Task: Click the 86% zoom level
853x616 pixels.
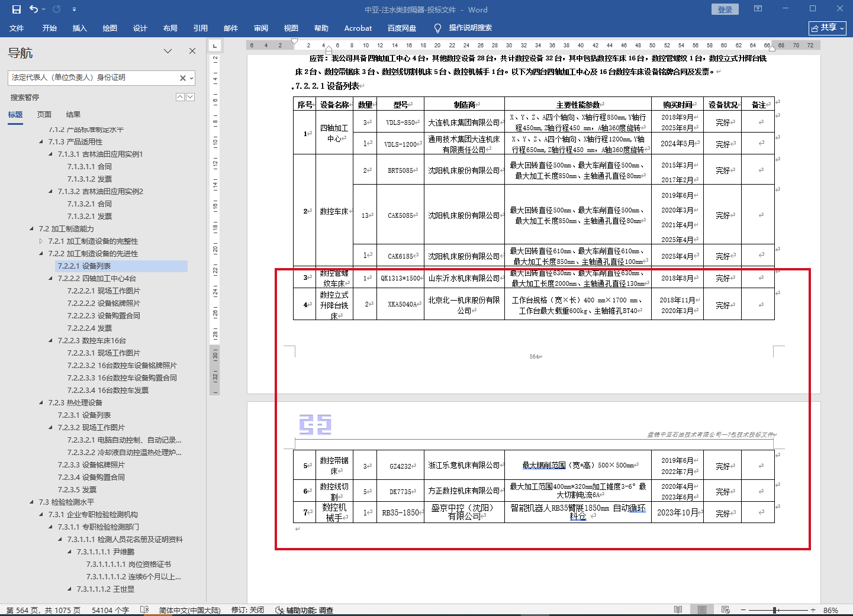Action: pos(831,610)
